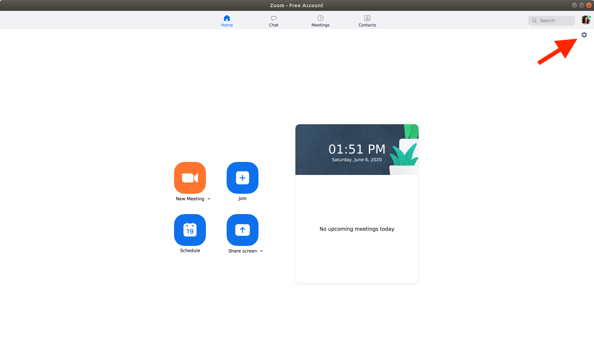Minimize the Zoom window
594x364 pixels.
574,5
